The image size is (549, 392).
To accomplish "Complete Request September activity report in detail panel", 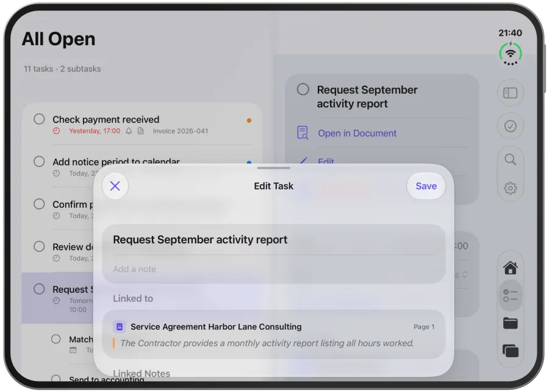I will coord(303,89).
